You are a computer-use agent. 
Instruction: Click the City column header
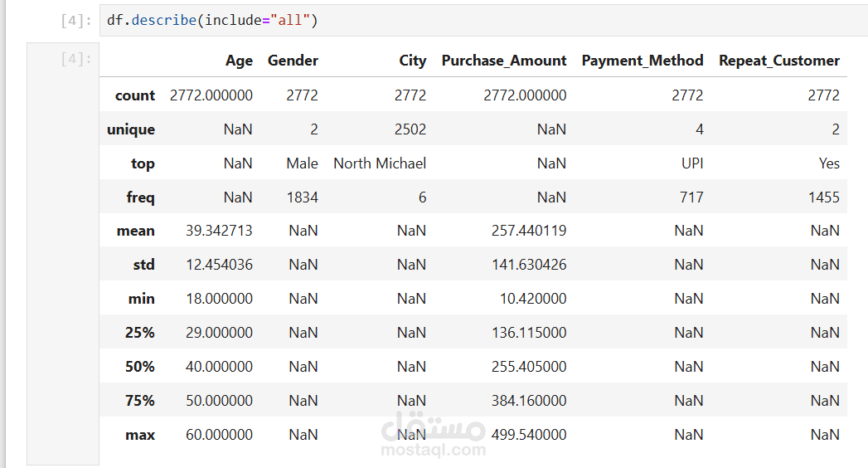[x=412, y=61]
